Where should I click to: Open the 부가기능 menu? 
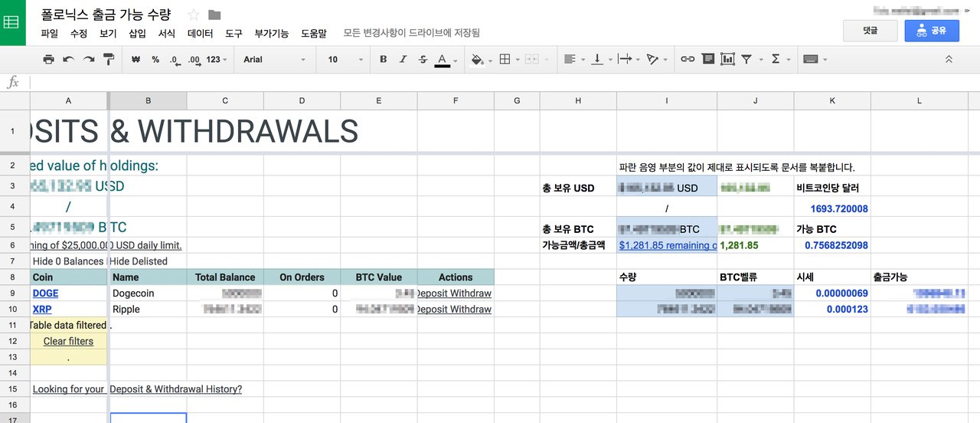tap(272, 33)
